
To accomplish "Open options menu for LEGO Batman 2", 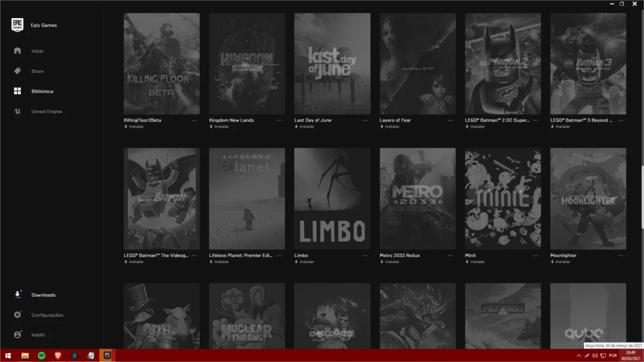I will pyautogui.click(x=535, y=121).
